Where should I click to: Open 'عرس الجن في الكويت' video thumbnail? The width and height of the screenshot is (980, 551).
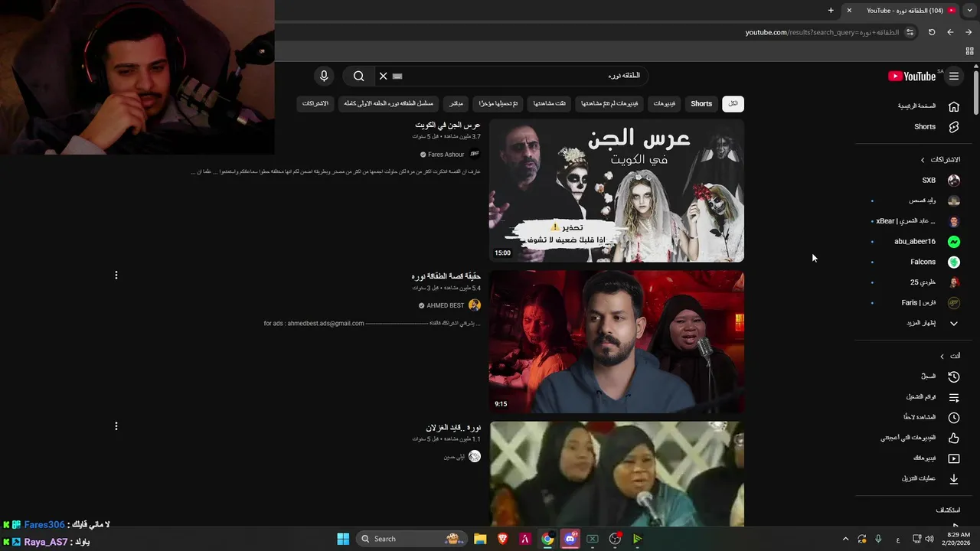coord(616,191)
